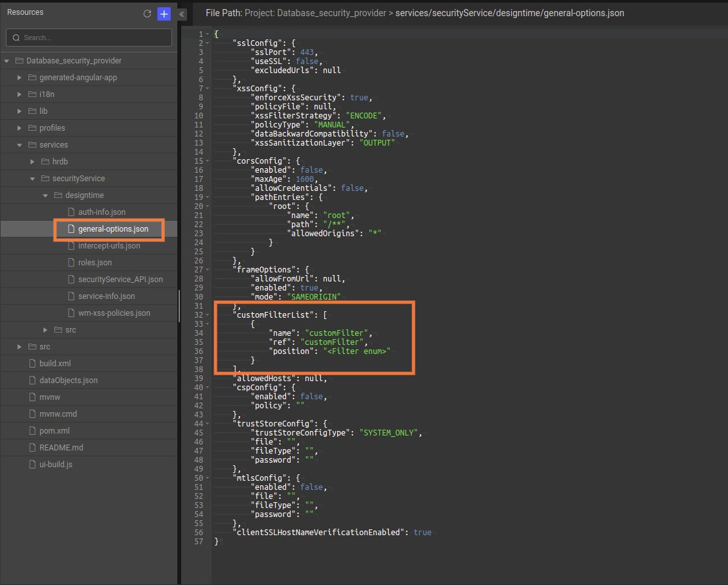
Task: Expand the src folder under securityService
Action: (45, 329)
